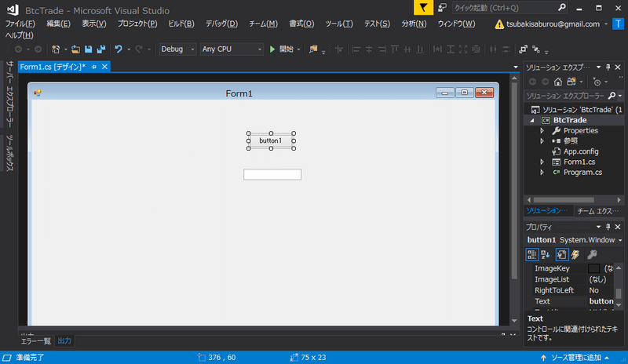The width and height of the screenshot is (628, 364).
Task: Open the サーバー エクスプローラー side tab
Action: point(9,94)
